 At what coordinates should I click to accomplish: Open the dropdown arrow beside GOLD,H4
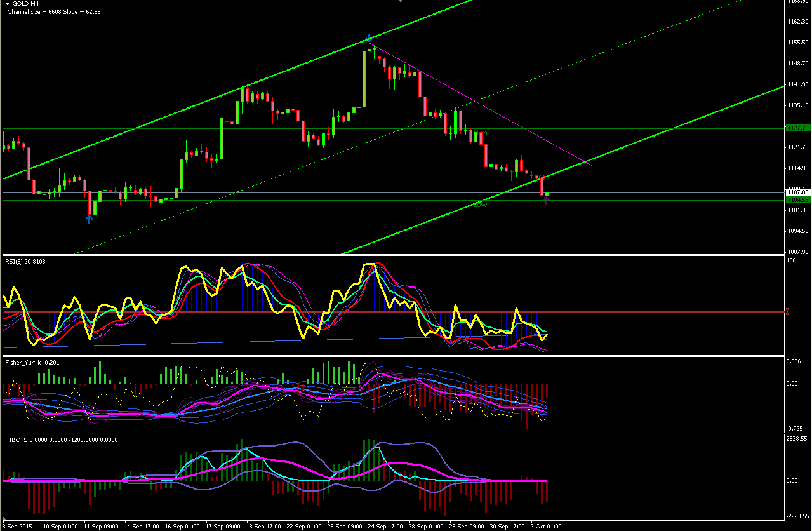(7, 3)
